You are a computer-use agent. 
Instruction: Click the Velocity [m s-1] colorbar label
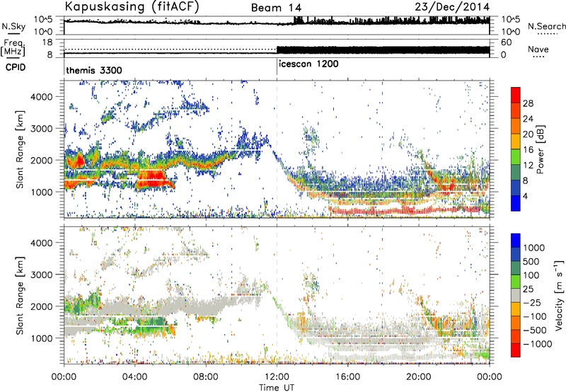pos(559,295)
